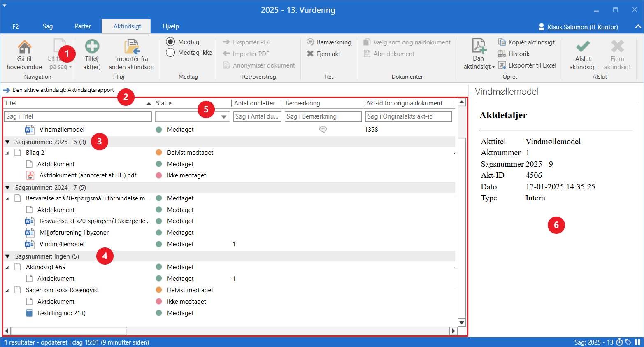Click the green Tilføj akt(er) plus icon
The image size is (644, 347).
pos(92,46)
